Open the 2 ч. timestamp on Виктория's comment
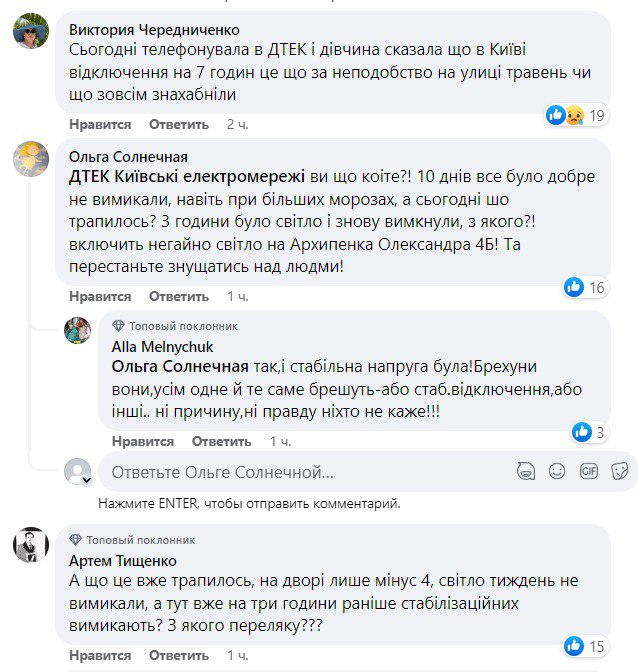This screenshot has width=638, height=672. [x=237, y=125]
